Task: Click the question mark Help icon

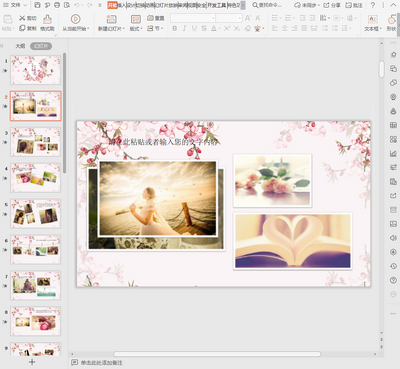Action: [373, 5]
